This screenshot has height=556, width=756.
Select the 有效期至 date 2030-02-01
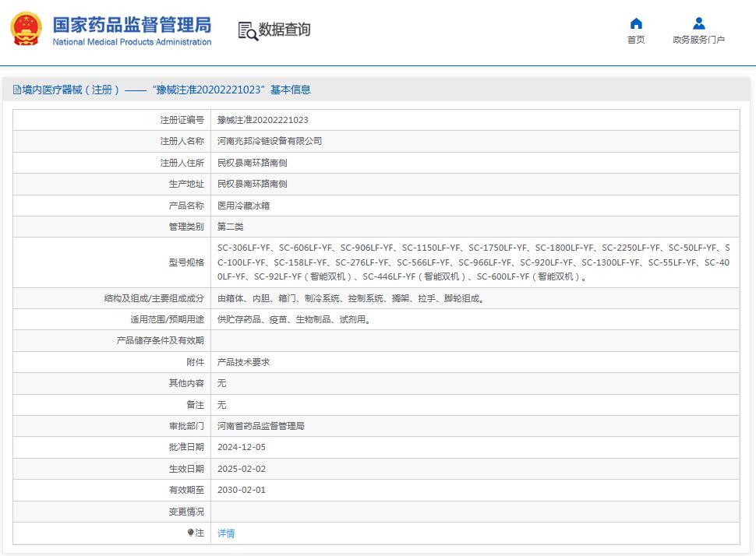tap(243, 490)
